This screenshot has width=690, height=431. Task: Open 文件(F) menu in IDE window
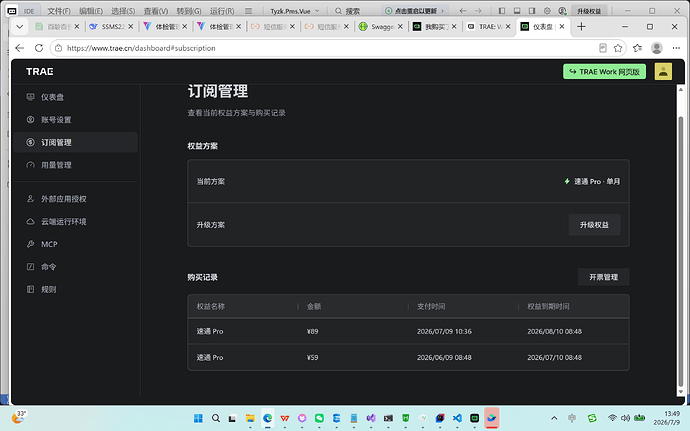pos(59,11)
